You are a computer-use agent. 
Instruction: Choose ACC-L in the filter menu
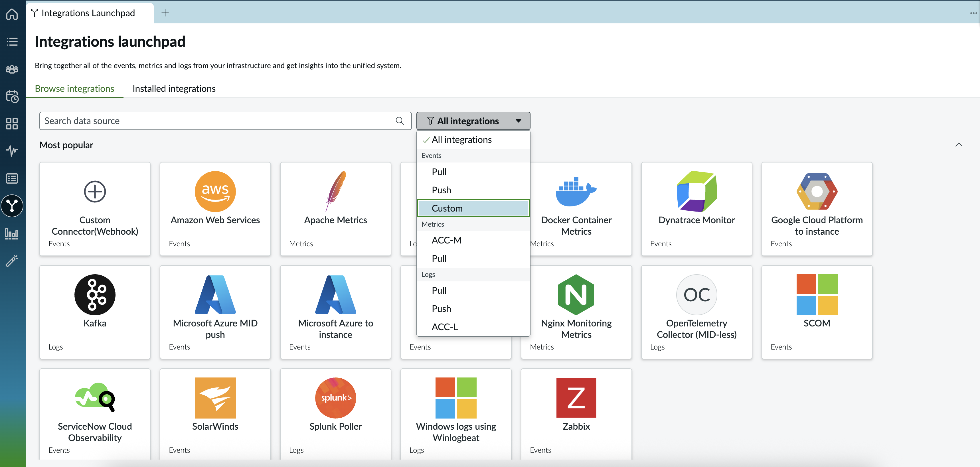click(473, 327)
